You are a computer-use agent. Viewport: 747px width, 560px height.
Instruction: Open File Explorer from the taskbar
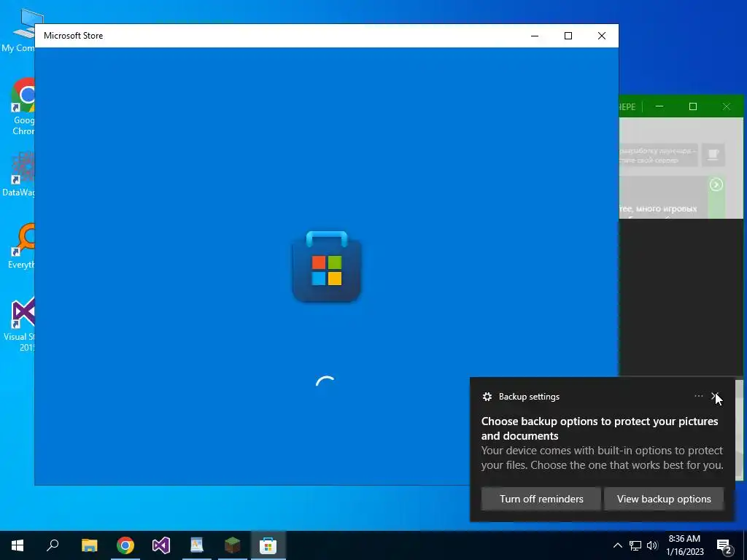coord(89,545)
